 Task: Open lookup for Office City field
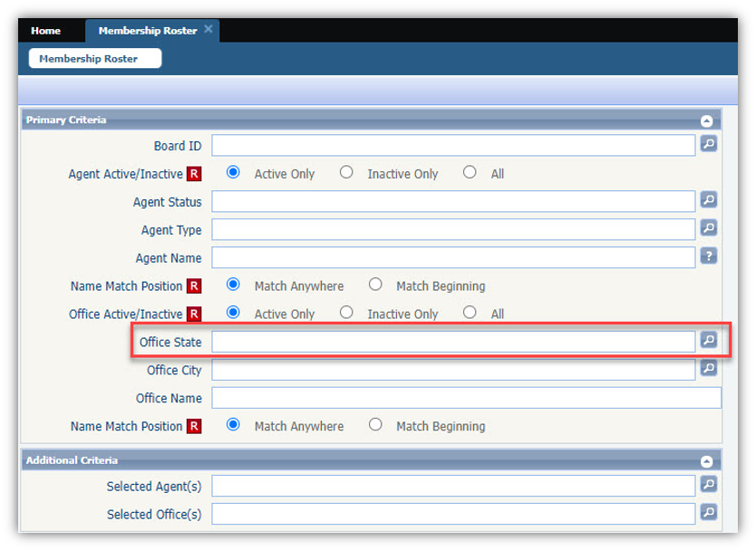click(x=708, y=368)
